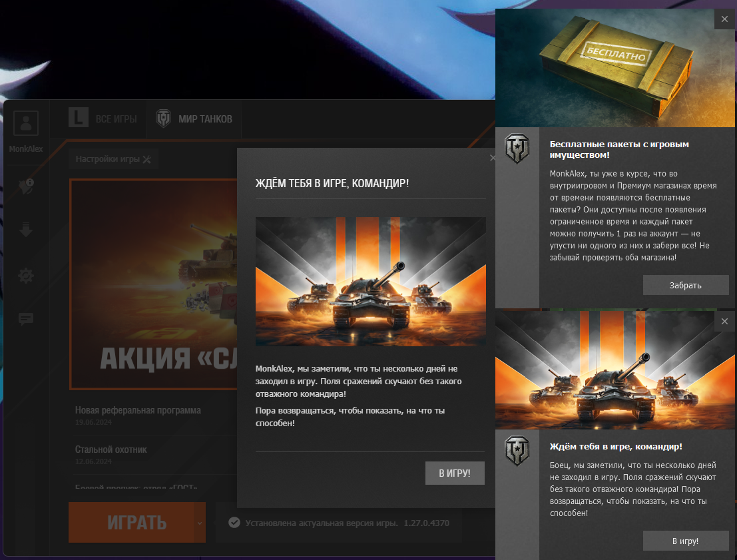Click the 'ЖДЁМ ТЕБЯ В ИГРЕ, КОМАНДИР!' dialog title
This screenshot has height=560, width=737.
(x=332, y=183)
